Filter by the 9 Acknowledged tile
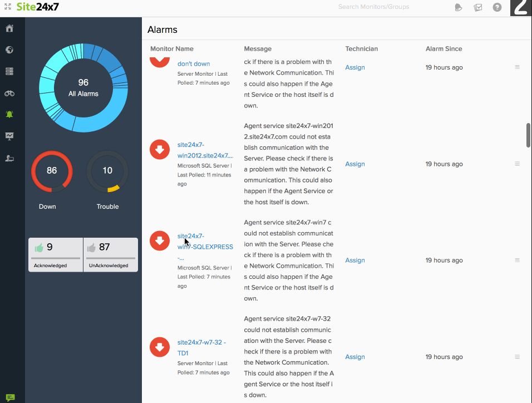The height and width of the screenshot is (403, 532). click(56, 254)
